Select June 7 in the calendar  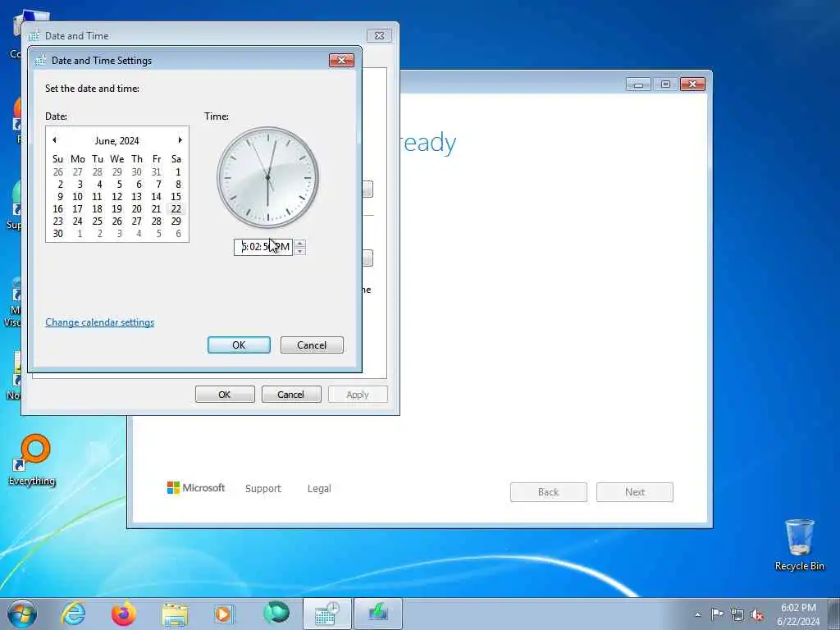point(158,185)
